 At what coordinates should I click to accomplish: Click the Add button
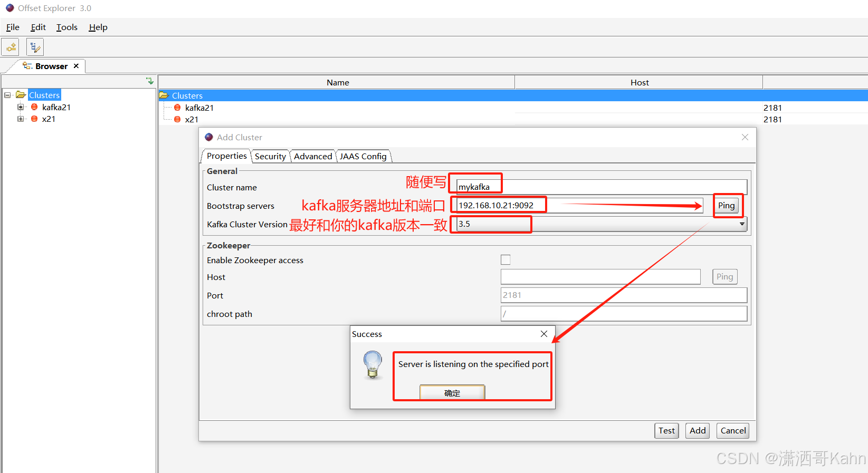pos(698,431)
